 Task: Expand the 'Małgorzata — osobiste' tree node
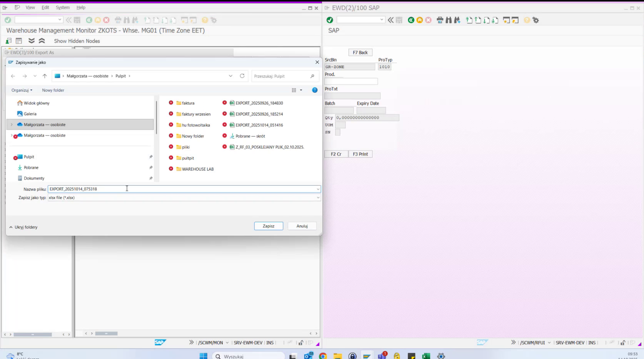point(12,124)
